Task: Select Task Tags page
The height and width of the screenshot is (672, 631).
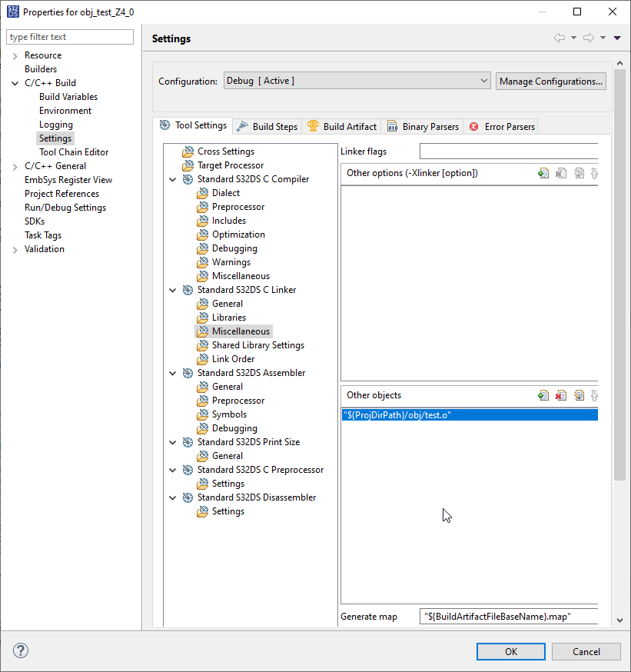Action: [x=43, y=235]
